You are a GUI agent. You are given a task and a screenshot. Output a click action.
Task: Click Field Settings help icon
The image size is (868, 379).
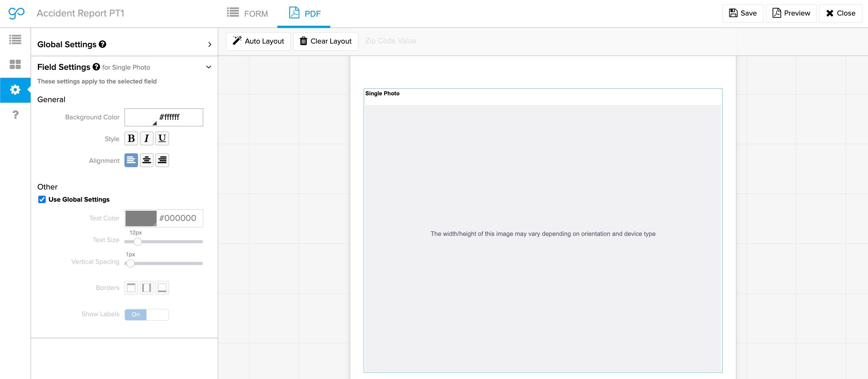point(96,67)
